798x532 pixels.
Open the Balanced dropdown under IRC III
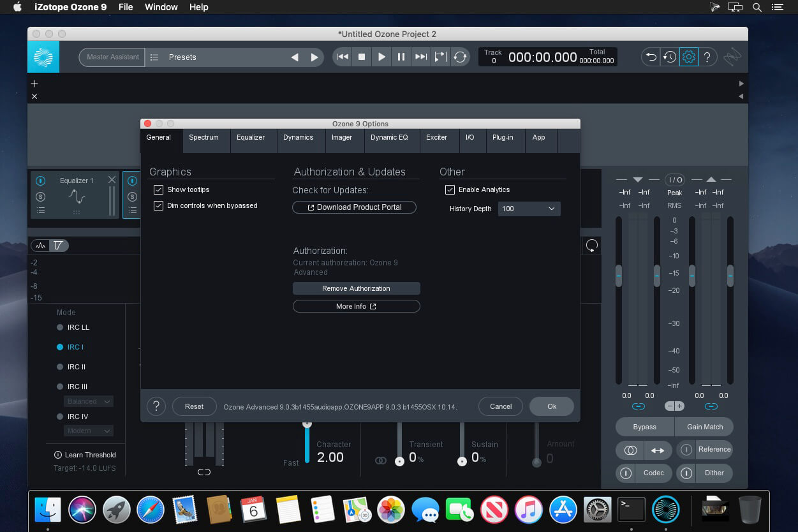[x=88, y=401]
